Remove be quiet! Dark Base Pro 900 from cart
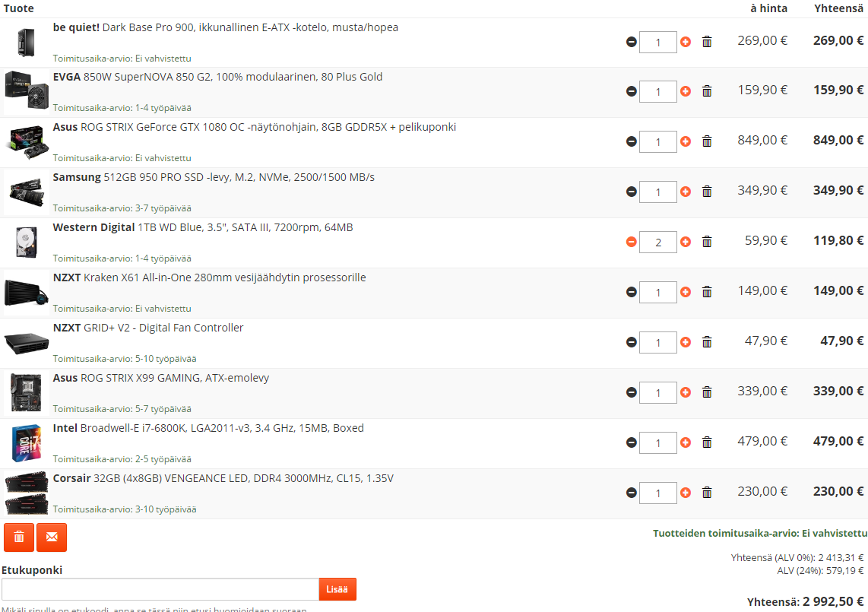Image resolution: width=868 pixels, height=612 pixels. click(x=707, y=42)
